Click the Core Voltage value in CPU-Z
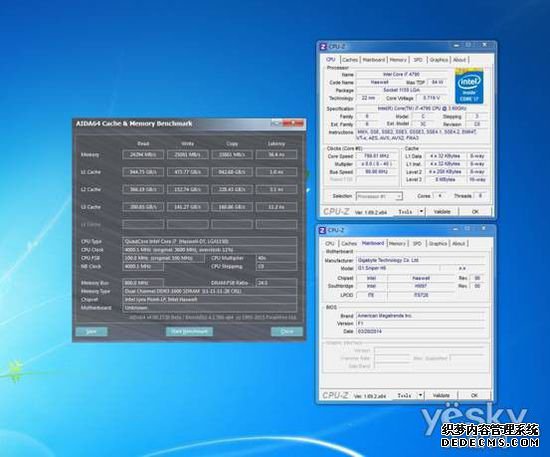 pyautogui.click(x=431, y=98)
